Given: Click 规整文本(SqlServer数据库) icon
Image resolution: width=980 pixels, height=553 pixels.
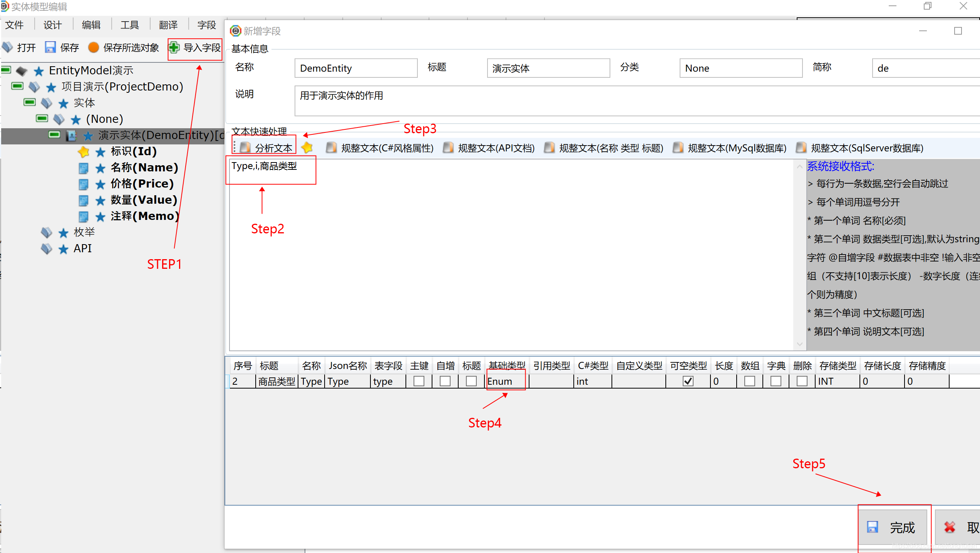Looking at the screenshot, I should pyautogui.click(x=801, y=148).
